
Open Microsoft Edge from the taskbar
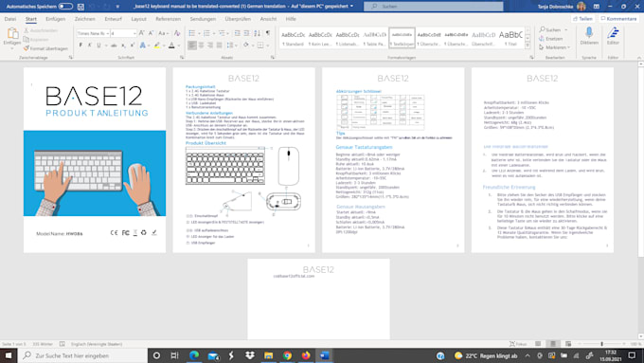pos(194,355)
